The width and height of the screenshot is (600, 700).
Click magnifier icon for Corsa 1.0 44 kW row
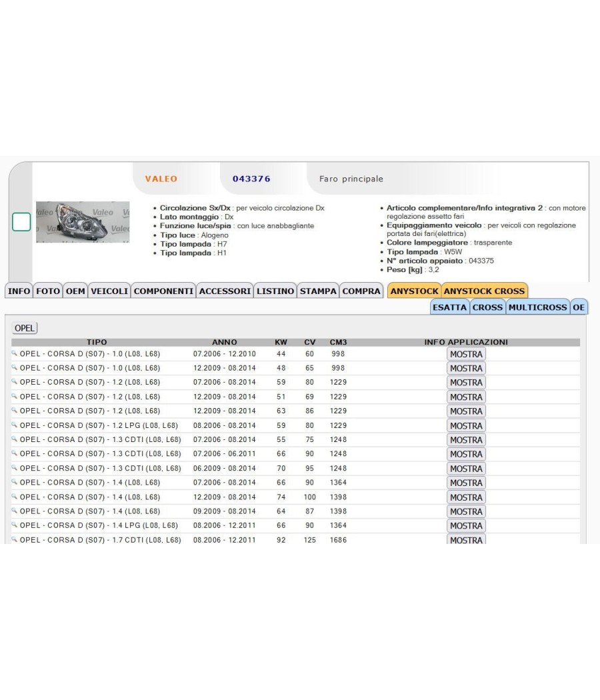click(x=14, y=353)
